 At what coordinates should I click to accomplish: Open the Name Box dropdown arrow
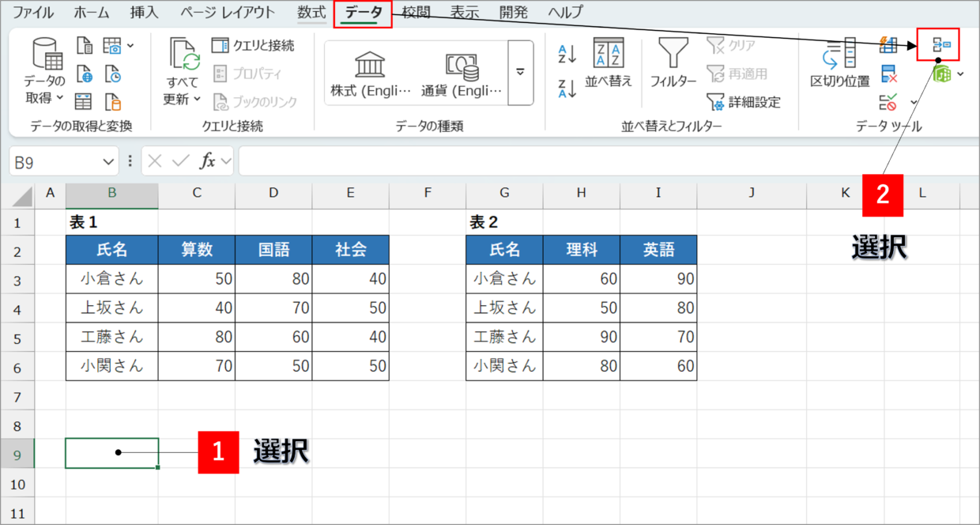pos(109,161)
